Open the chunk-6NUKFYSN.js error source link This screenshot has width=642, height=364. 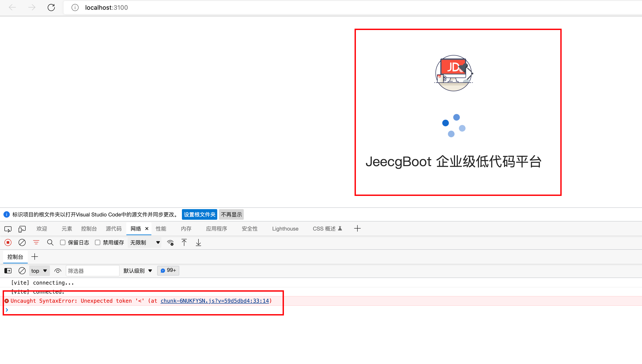coord(214,301)
